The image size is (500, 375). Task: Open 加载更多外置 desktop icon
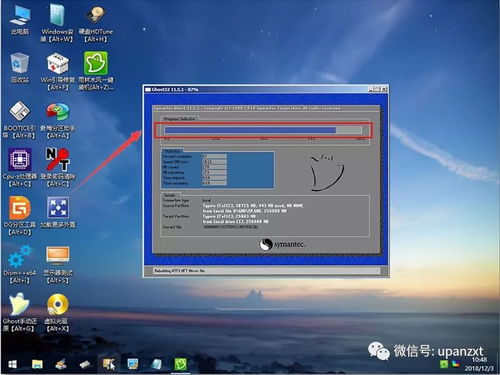tap(58, 213)
